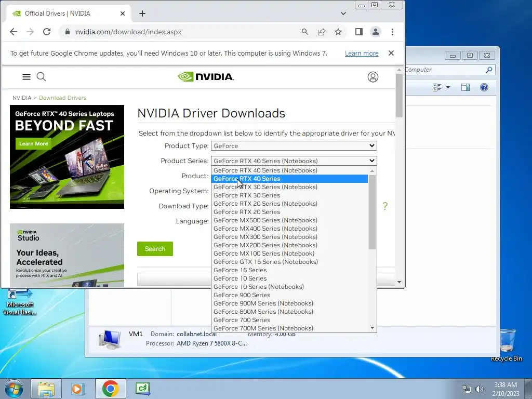Click the NVIDIA logo

[206, 77]
